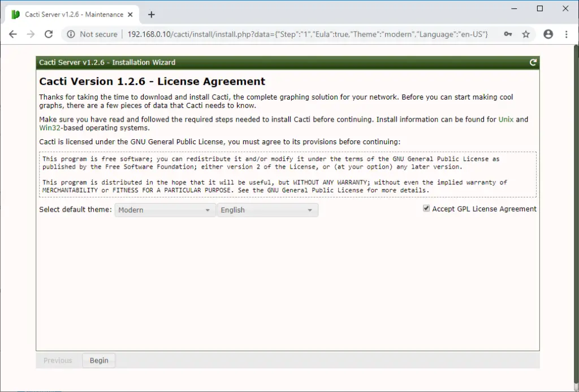579x392 pixels.
Task: Uncheck Accept GPL License Agreement
Action: pos(426,208)
